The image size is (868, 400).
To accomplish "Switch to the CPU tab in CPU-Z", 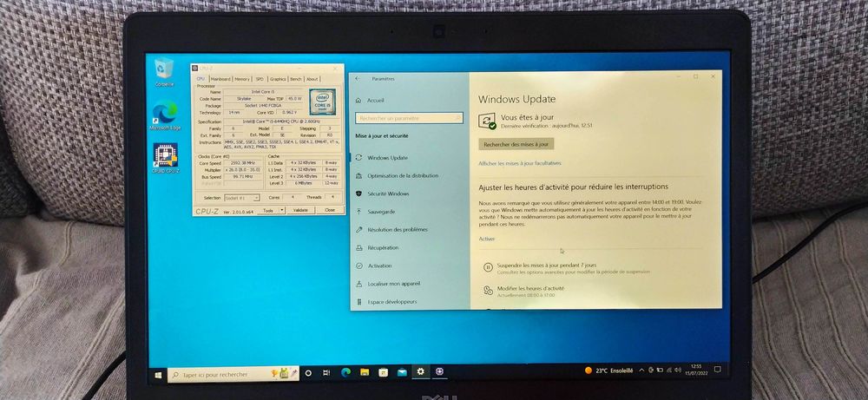I will tap(201, 79).
